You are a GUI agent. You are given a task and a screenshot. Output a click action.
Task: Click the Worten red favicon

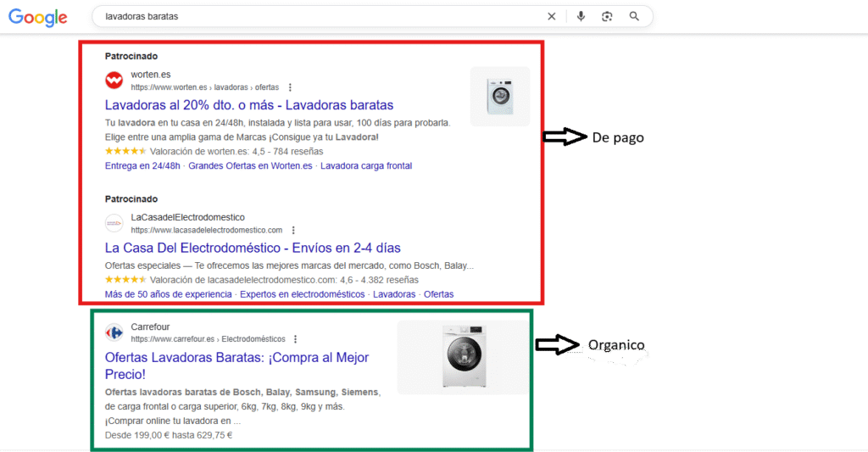pyautogui.click(x=114, y=81)
